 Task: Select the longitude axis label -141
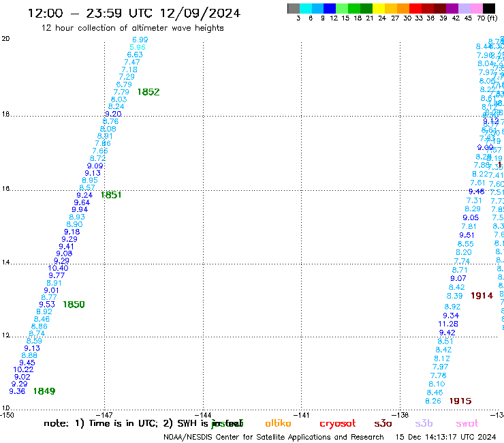point(302,415)
